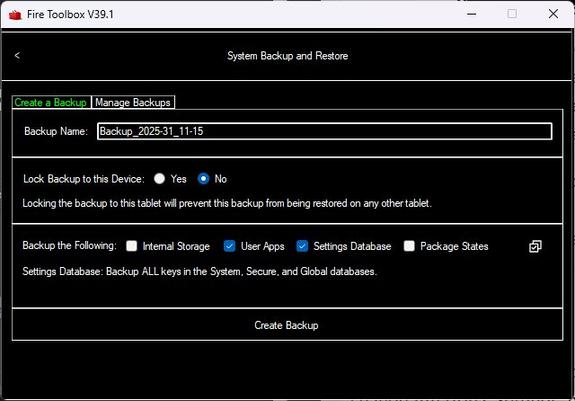Click the Fire Toolbox app icon

[x=15, y=15]
